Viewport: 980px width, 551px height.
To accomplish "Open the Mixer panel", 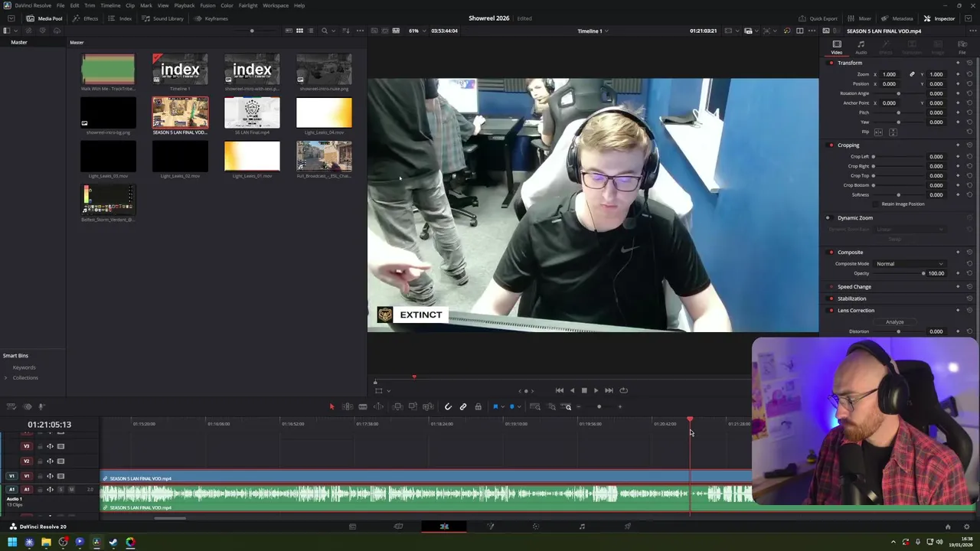I will pyautogui.click(x=861, y=18).
